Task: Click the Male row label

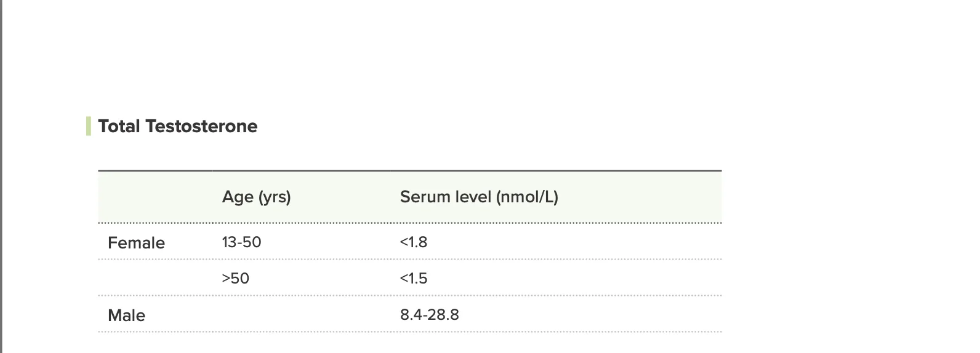Action: (126, 315)
